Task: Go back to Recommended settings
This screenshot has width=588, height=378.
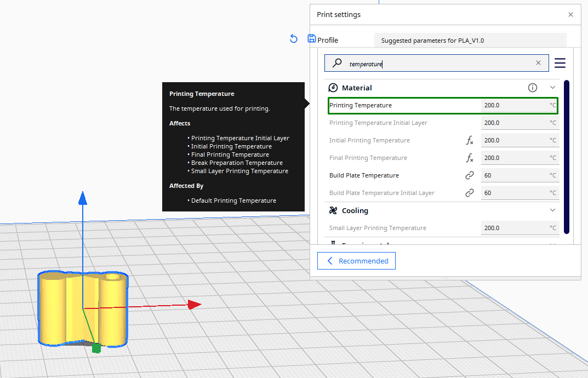Action: (356, 261)
